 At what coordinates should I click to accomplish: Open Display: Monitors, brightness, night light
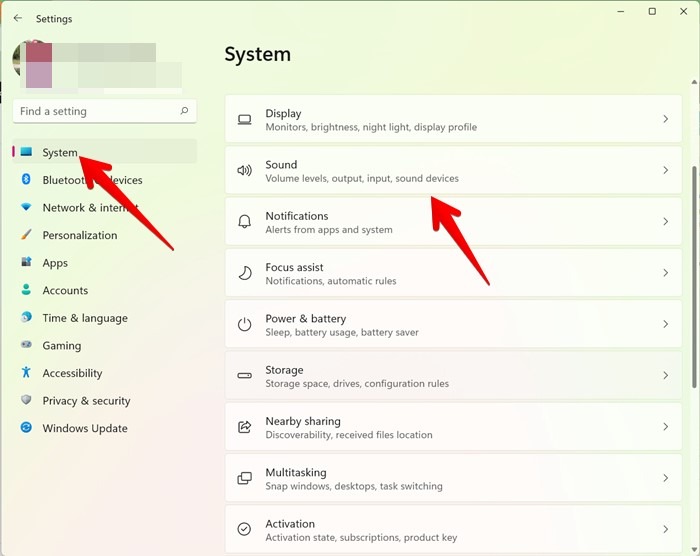[x=454, y=119]
